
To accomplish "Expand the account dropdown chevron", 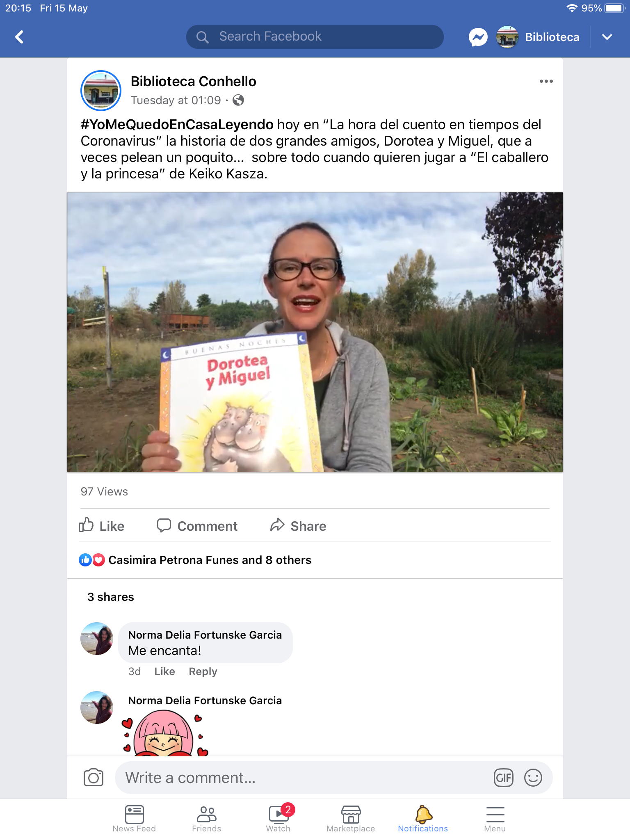I will click(x=607, y=37).
